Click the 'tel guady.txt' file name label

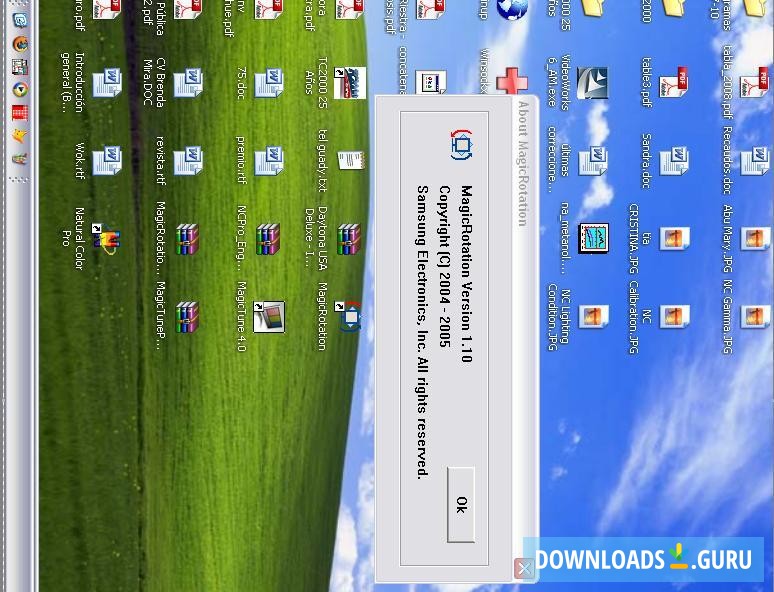(x=322, y=160)
